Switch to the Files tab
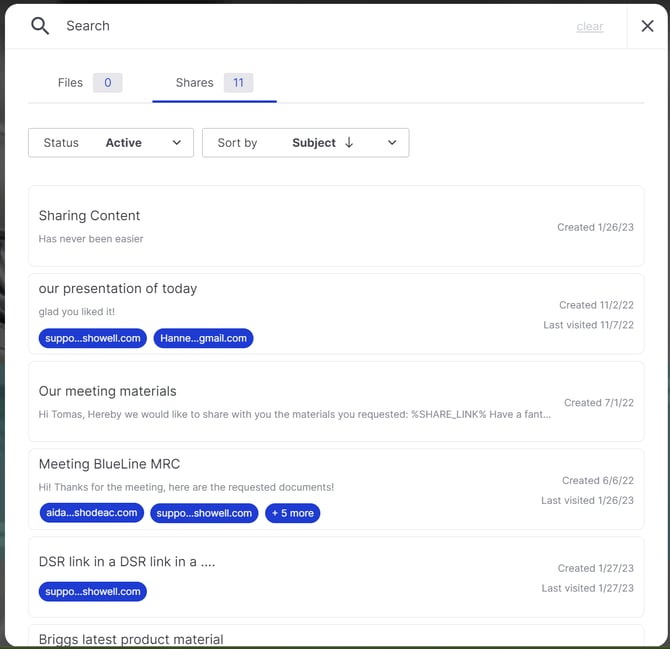This screenshot has height=649, width=670. 70,83
